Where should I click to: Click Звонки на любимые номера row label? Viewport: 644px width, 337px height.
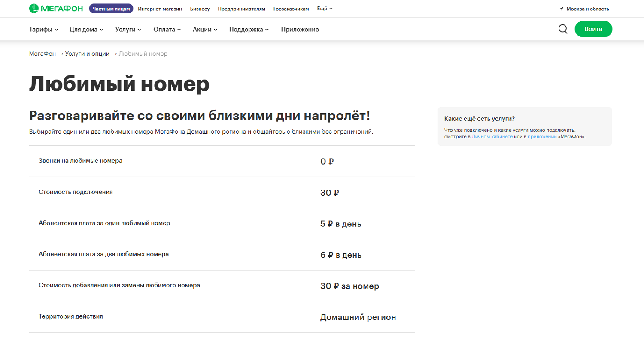pos(81,161)
